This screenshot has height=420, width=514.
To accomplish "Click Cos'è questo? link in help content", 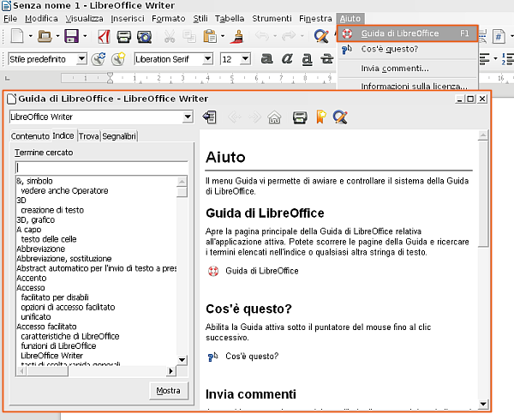I will (252, 356).
